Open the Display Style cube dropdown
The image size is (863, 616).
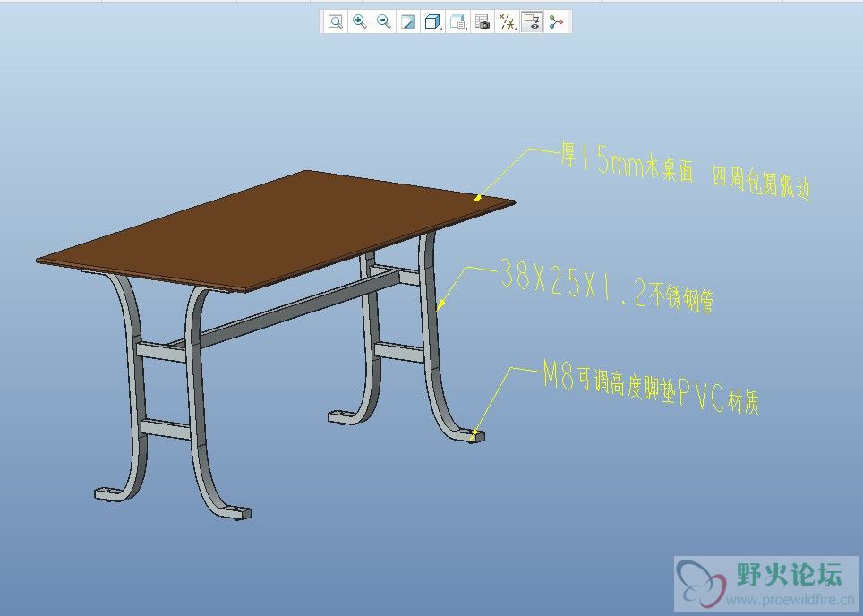tap(432, 22)
